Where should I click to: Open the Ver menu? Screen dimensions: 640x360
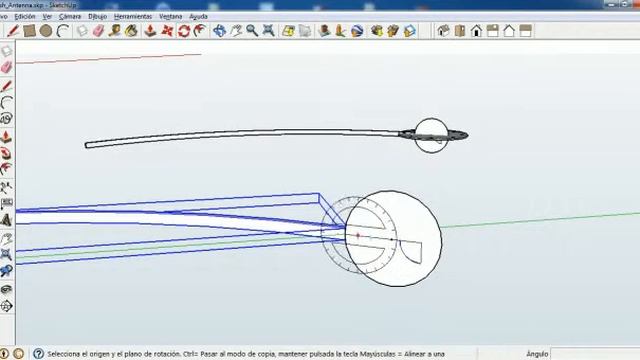(x=47, y=16)
